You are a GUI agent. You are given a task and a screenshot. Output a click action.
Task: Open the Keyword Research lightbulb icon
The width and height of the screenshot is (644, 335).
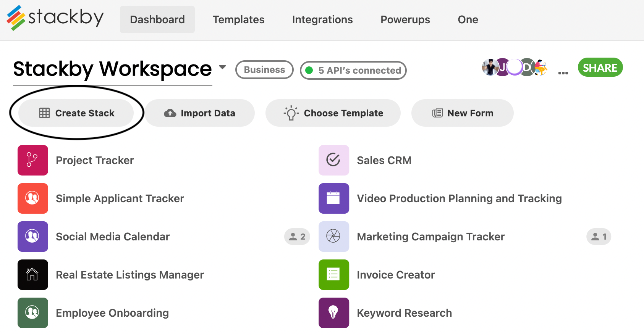coord(334,313)
